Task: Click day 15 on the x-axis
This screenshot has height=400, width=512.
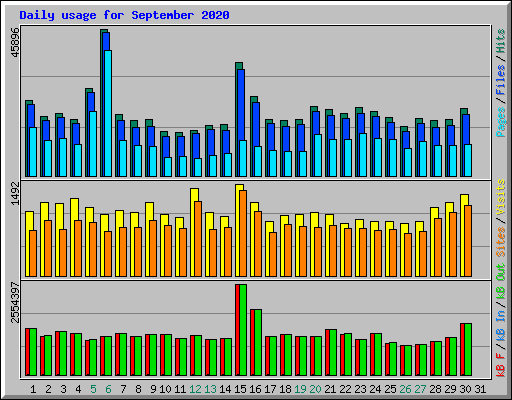Action: point(240,389)
